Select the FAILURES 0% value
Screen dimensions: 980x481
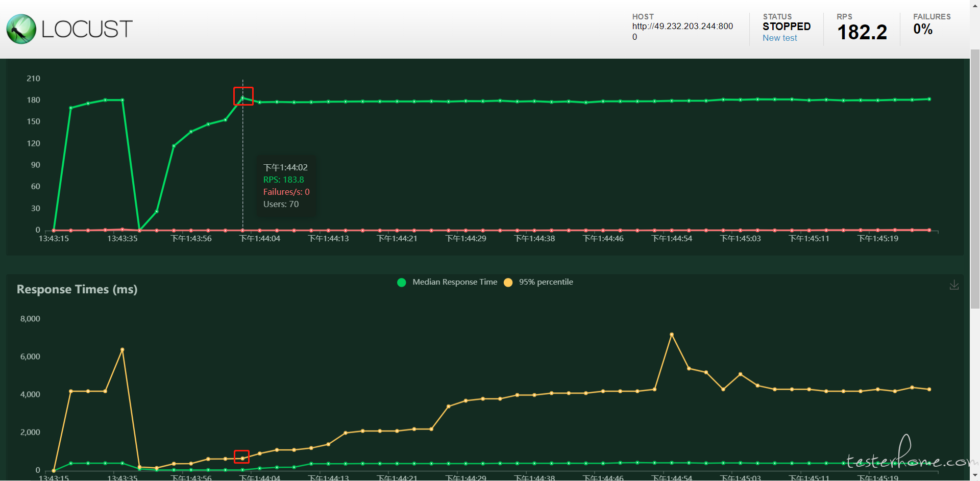(x=923, y=29)
